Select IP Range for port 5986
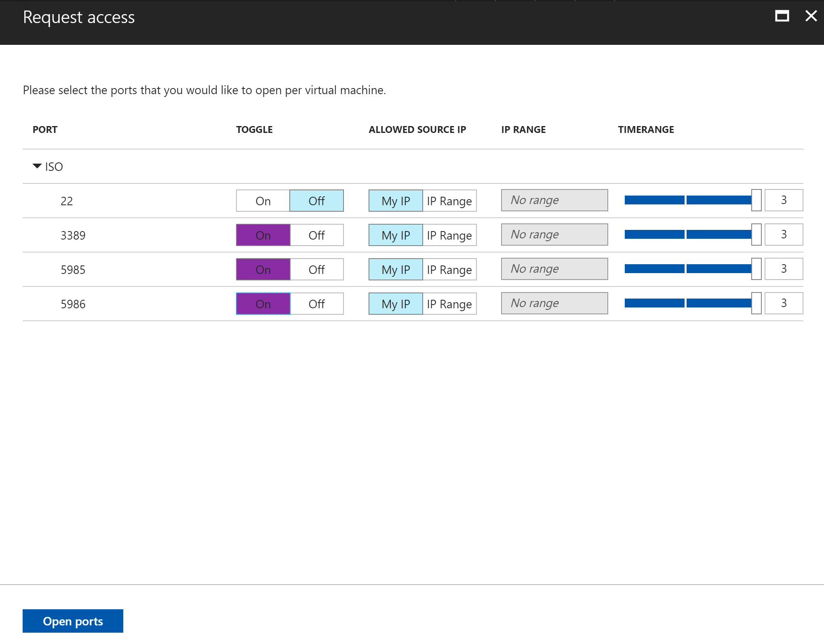 (x=449, y=304)
